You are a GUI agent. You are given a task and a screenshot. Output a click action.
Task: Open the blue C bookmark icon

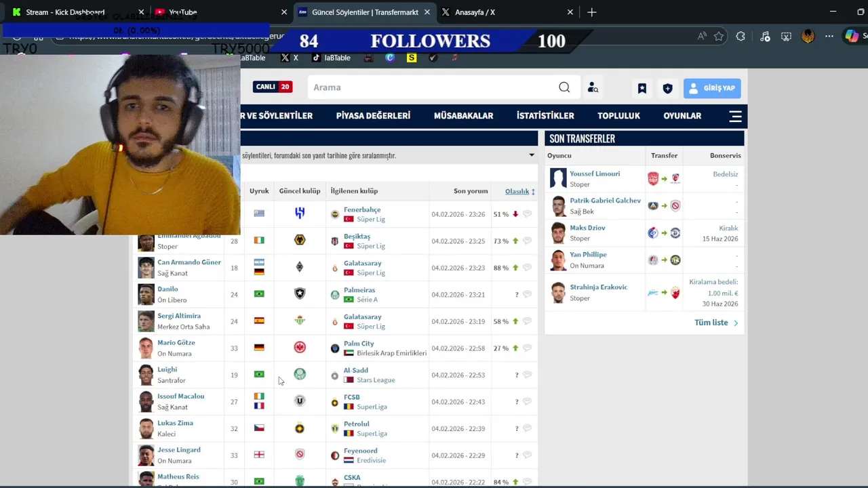[x=390, y=58]
